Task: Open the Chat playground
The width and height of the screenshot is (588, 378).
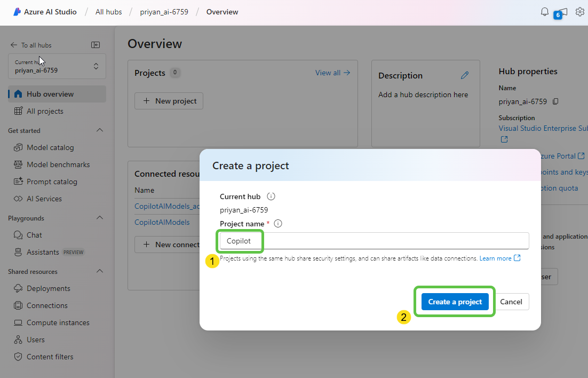Action: (x=34, y=235)
